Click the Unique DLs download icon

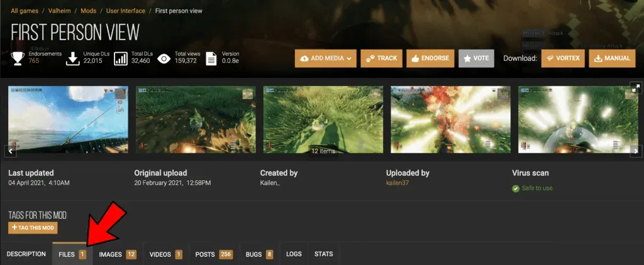tap(73, 58)
